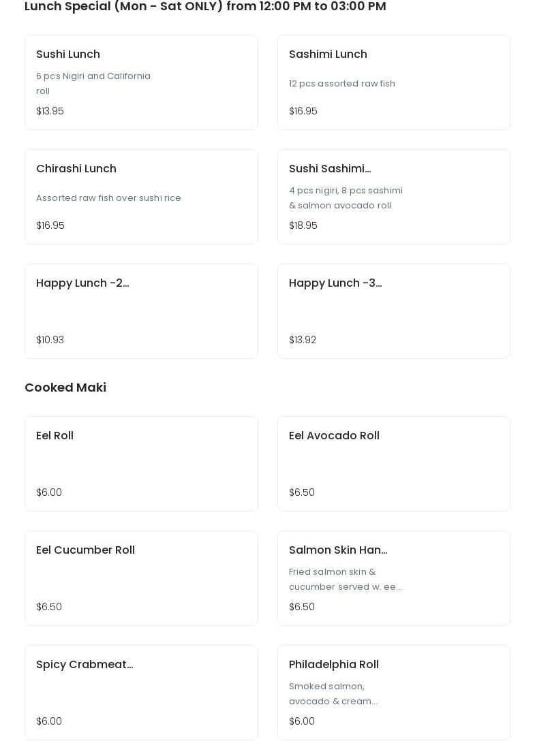Select the Eel Roll item
This screenshot has height=756, width=535.
click(x=141, y=464)
